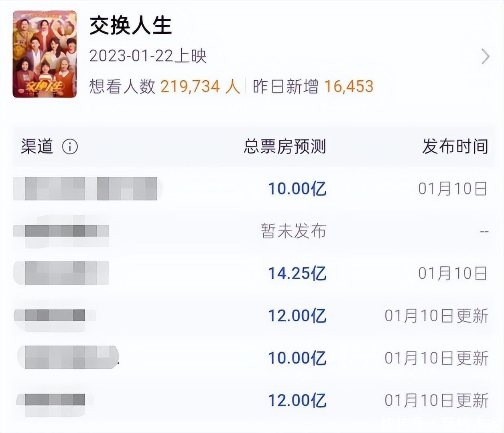
Task: Select the topmost 10.00亿 prediction value
Action: (297, 188)
